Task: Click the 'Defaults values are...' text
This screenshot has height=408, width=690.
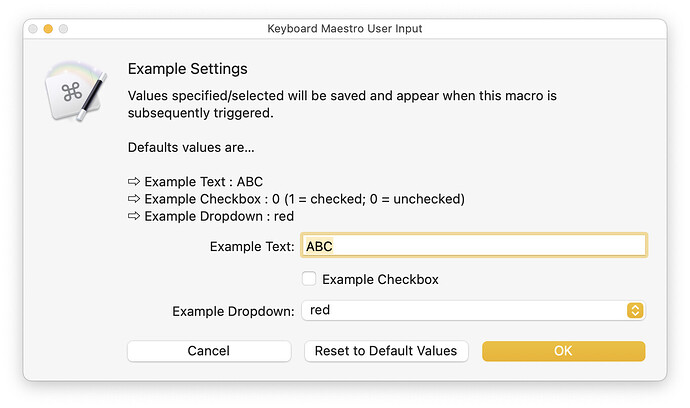Action: coord(191,147)
